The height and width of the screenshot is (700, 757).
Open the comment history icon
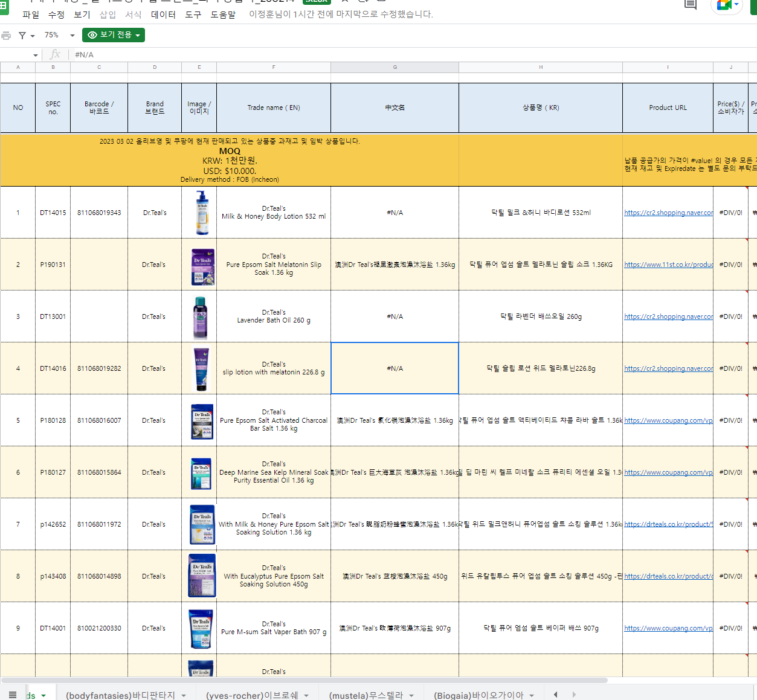[690, 4]
